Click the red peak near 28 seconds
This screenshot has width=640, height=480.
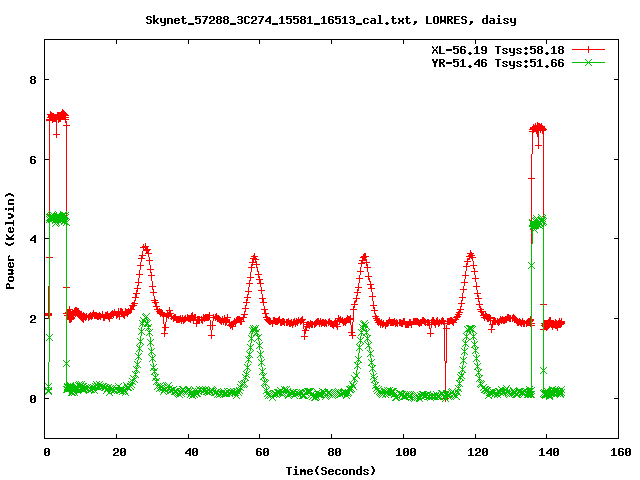pyautogui.click(x=145, y=247)
